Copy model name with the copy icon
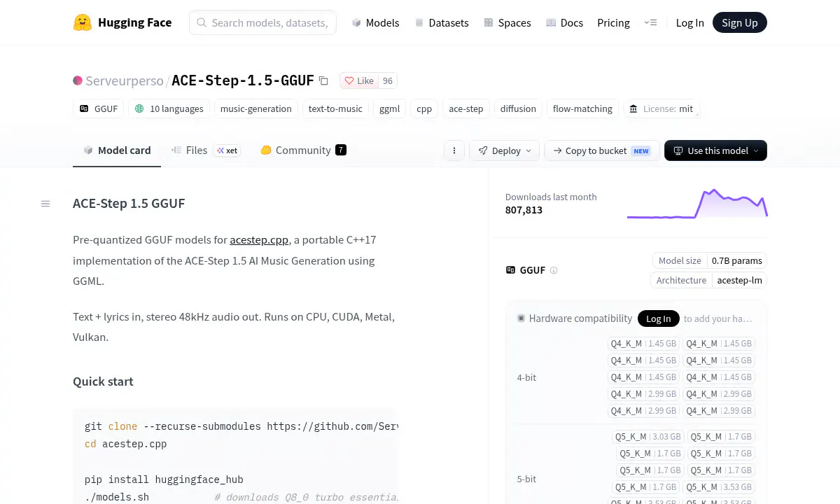Viewport: 840px width, 504px height. 323,80
